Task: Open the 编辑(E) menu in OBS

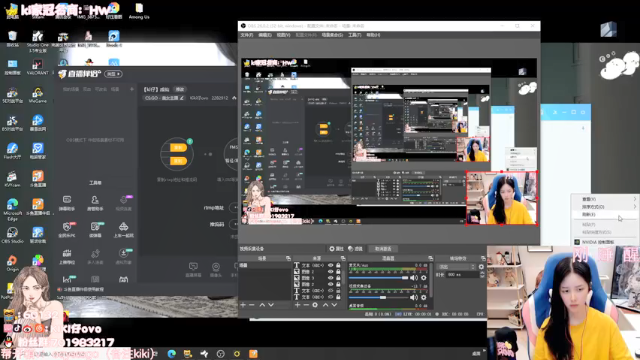Action: [x=265, y=35]
